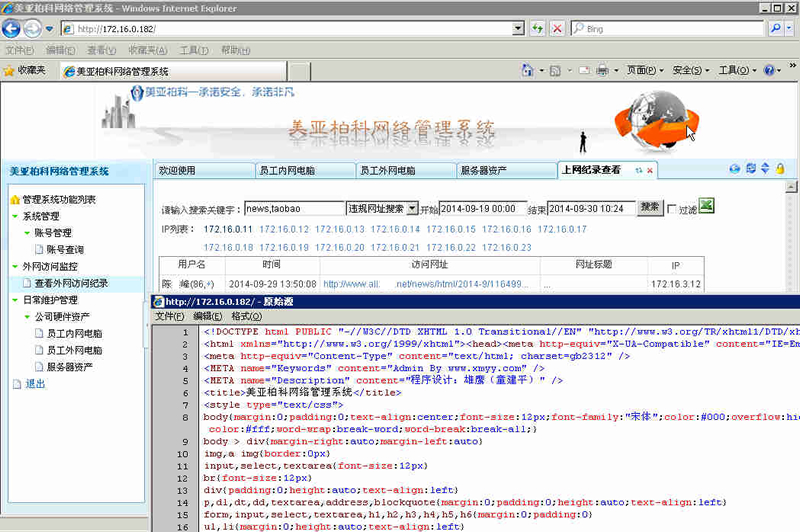The width and height of the screenshot is (800, 532).
Task: Click the refresh icon beside address bar
Action: pos(537,29)
